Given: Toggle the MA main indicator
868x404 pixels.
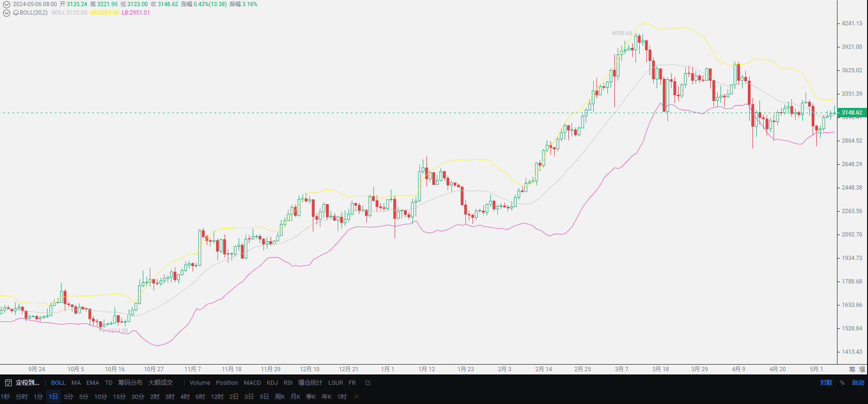Looking at the screenshot, I should [76, 383].
